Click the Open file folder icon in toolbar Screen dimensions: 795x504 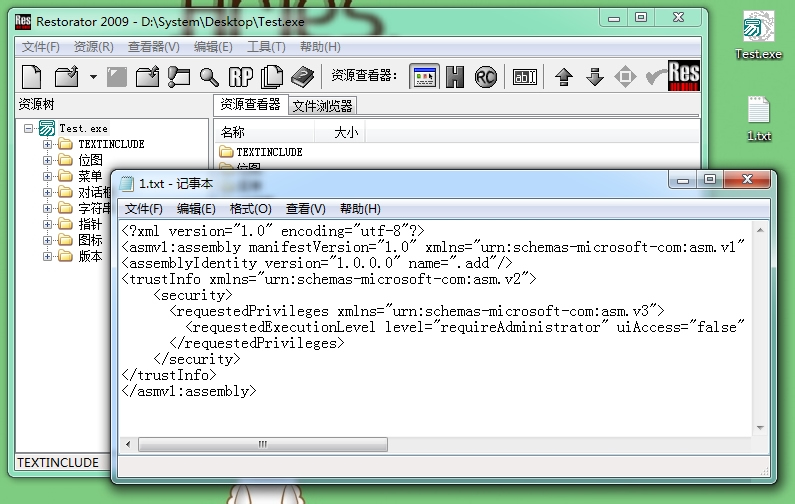pyautogui.click(x=66, y=77)
